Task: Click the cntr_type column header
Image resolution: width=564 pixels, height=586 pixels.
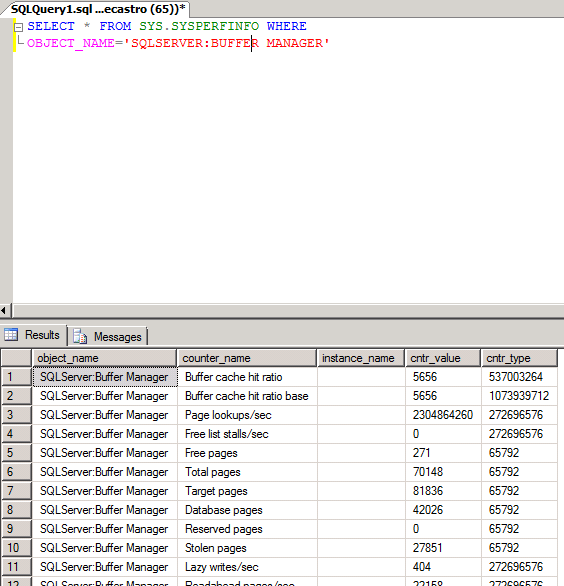Action: (519, 358)
